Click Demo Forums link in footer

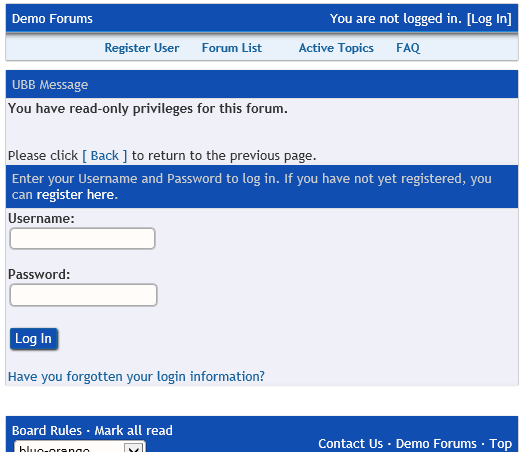[436, 444]
